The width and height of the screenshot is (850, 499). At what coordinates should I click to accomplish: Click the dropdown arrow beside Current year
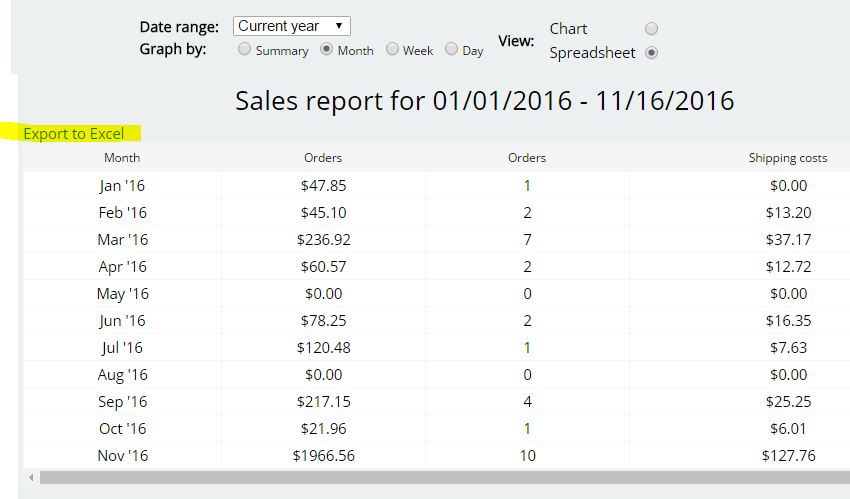(x=339, y=26)
